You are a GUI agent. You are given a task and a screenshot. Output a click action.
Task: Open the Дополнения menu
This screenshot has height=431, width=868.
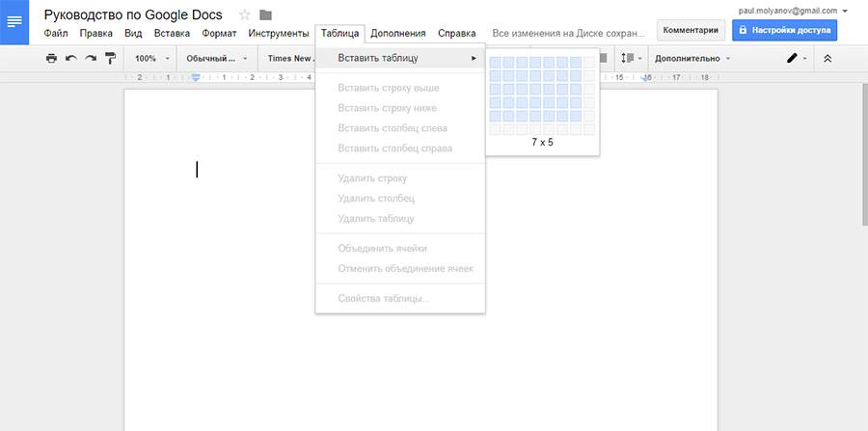click(398, 33)
